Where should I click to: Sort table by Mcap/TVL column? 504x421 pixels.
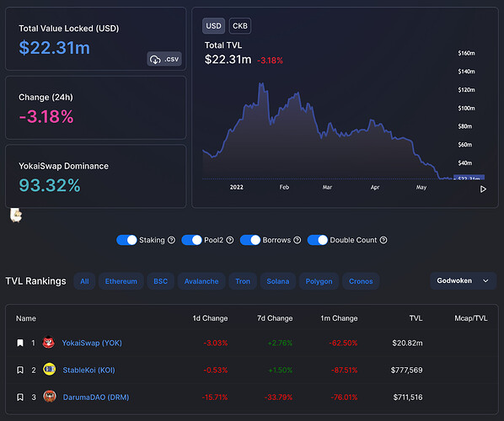coord(471,318)
